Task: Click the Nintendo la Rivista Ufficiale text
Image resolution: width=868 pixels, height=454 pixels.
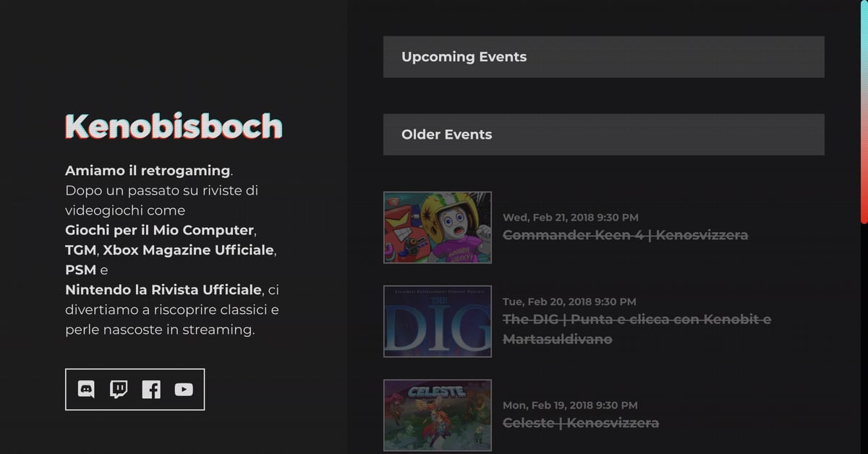Action: point(163,290)
